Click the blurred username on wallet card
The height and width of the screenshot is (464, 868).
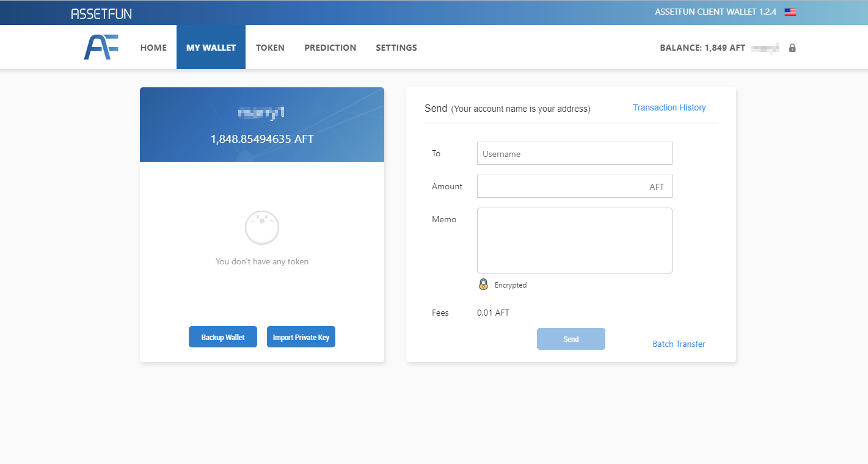[x=262, y=112]
